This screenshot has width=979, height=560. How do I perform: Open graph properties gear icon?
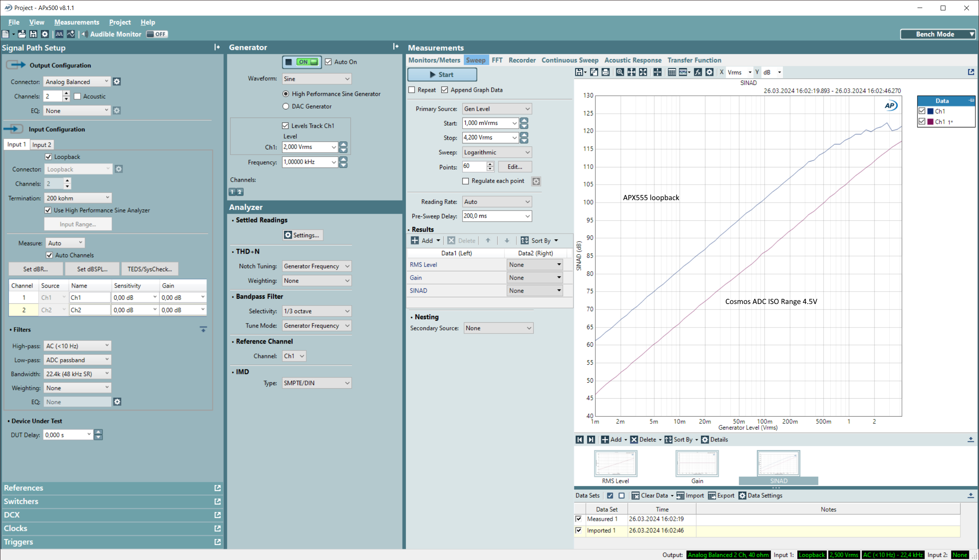tap(709, 72)
